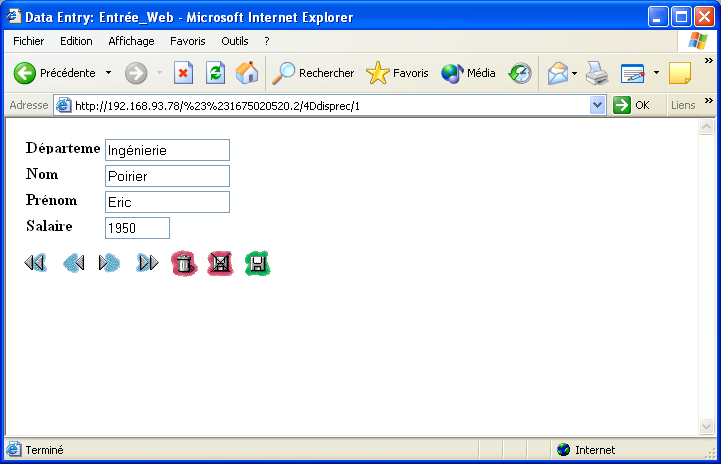Open the mail button dropdown arrow
721x464 pixels.
click(x=574, y=73)
